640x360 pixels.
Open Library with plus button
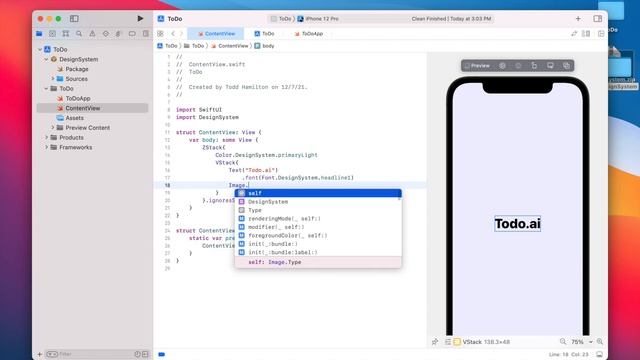(578, 18)
